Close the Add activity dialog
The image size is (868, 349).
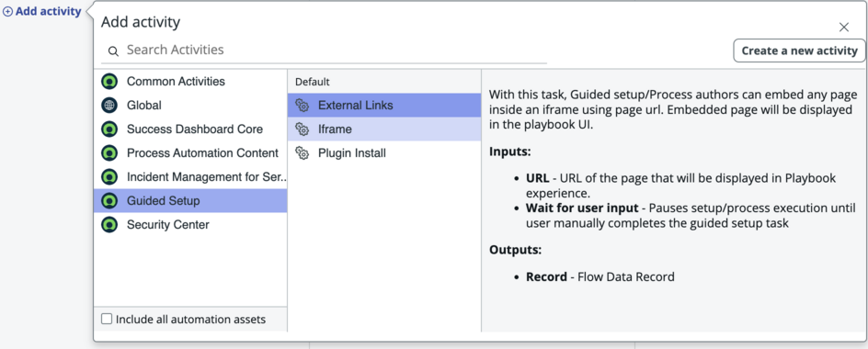[844, 28]
